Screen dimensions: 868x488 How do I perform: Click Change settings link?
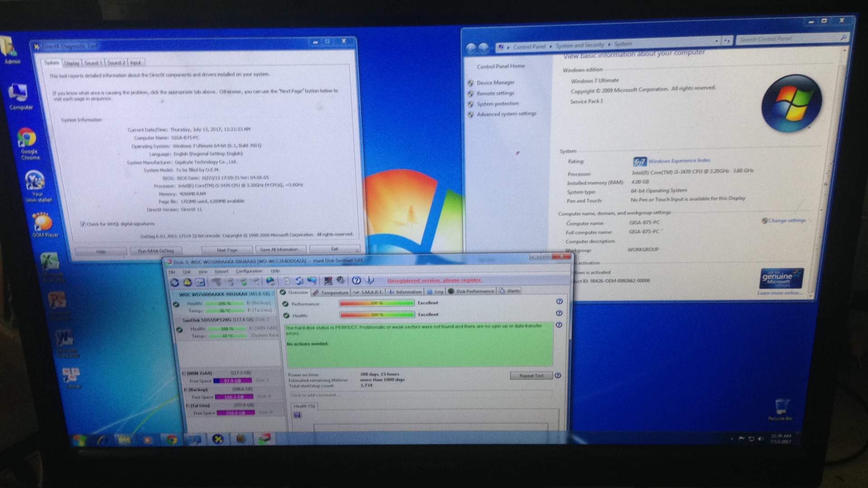pyautogui.click(x=787, y=221)
